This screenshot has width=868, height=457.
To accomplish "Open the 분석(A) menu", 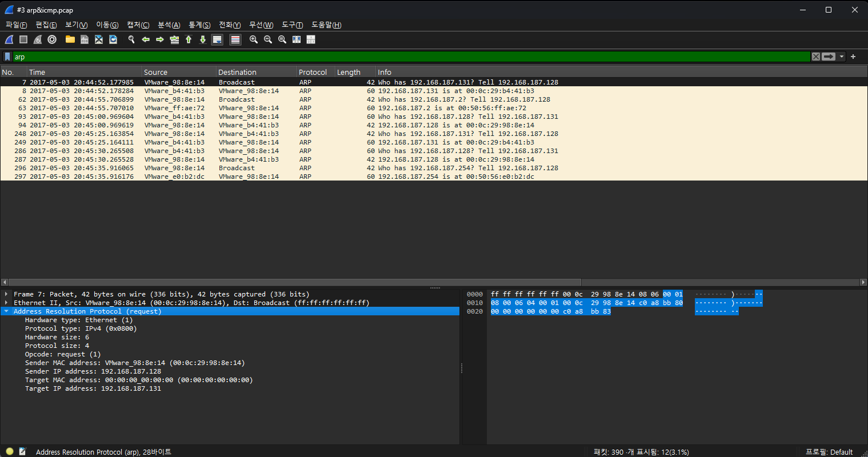I will (169, 25).
